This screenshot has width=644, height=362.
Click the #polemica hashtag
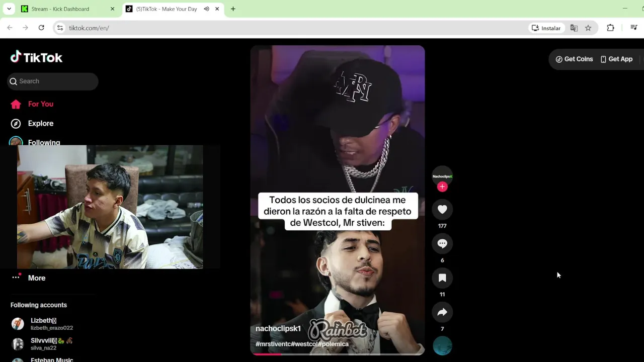(333, 344)
